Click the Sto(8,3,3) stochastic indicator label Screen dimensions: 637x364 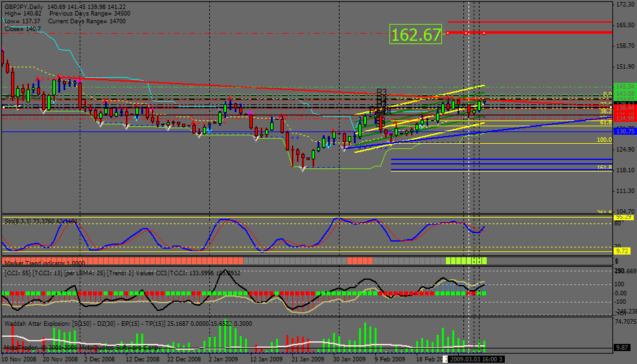[41, 222]
